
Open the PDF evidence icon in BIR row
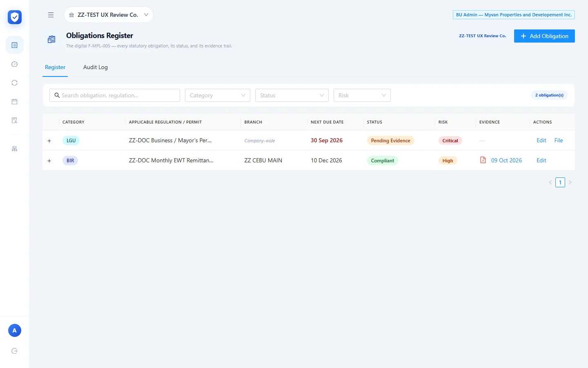click(483, 160)
